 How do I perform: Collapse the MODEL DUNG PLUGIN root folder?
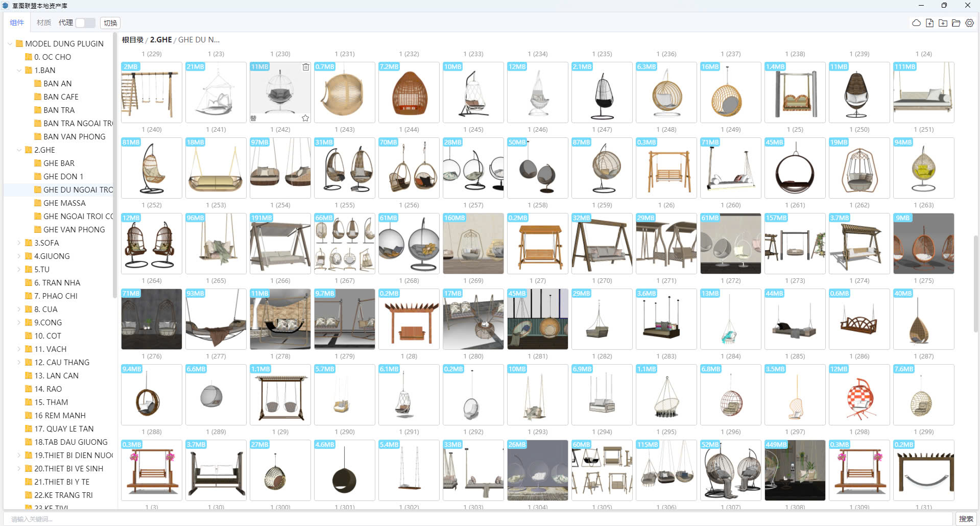coord(10,44)
